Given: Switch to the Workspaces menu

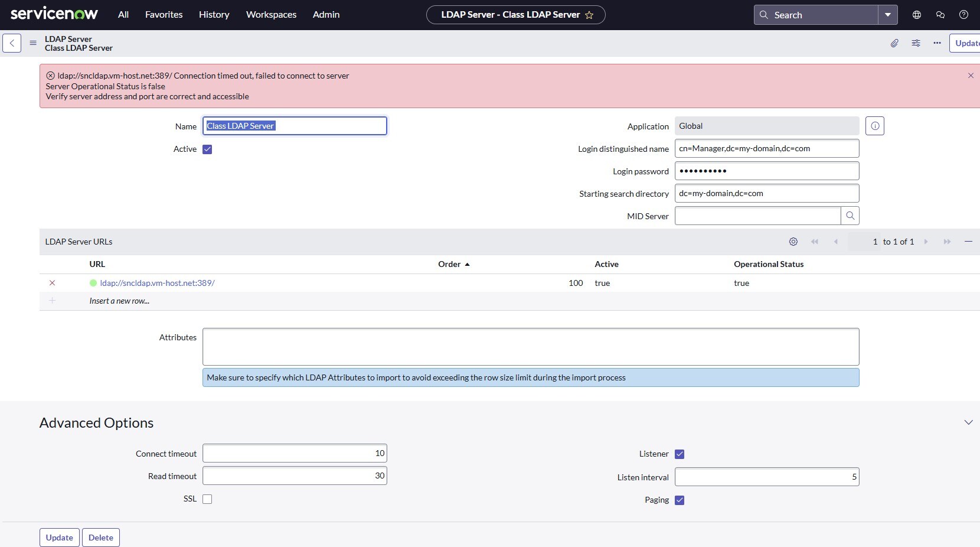Looking at the screenshot, I should point(271,14).
